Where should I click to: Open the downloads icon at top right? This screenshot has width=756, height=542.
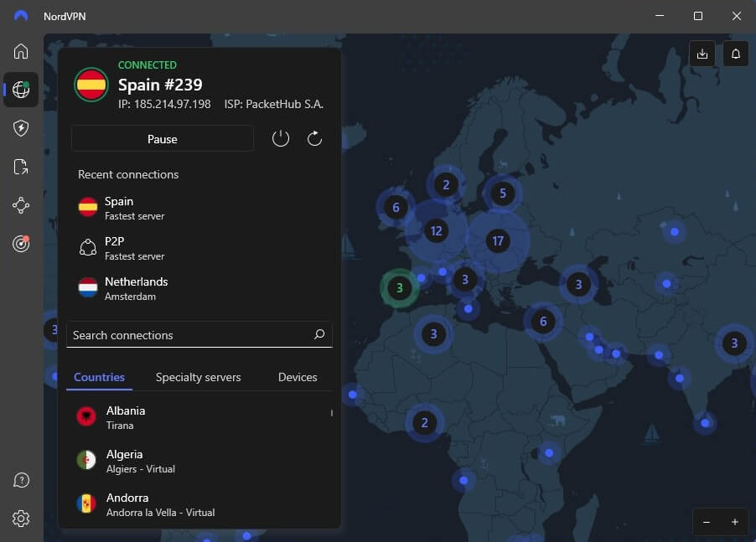coord(702,53)
